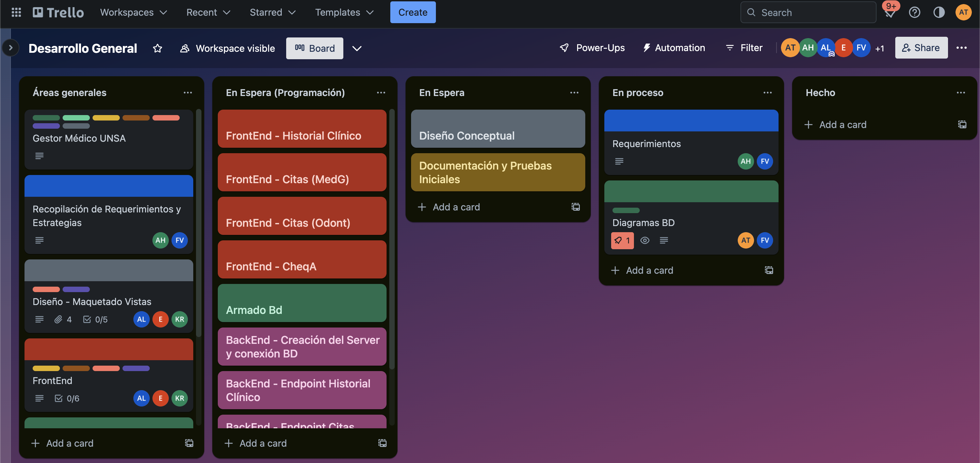Viewport: 980px width, 463px height.
Task: Open the En proceso list actions menu
Action: [767, 92]
